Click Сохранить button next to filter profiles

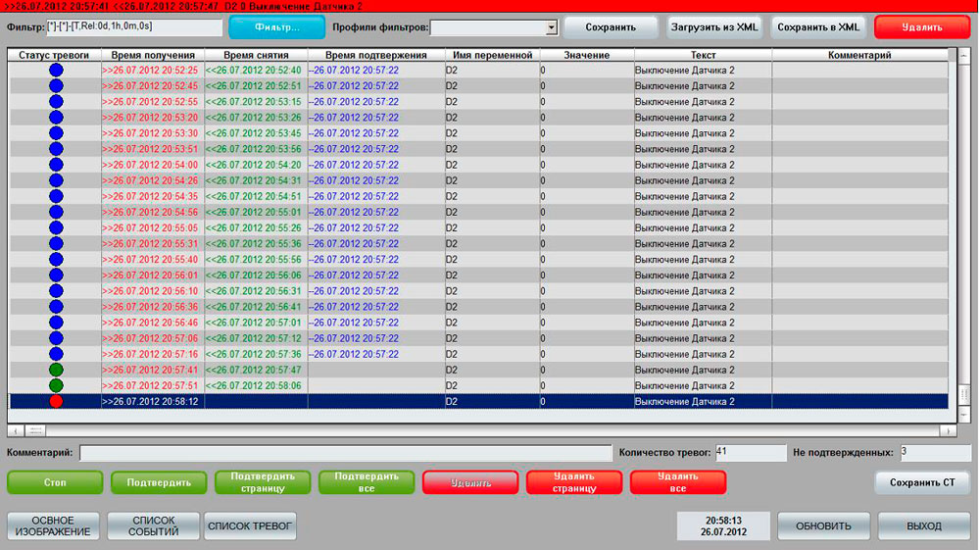point(610,27)
